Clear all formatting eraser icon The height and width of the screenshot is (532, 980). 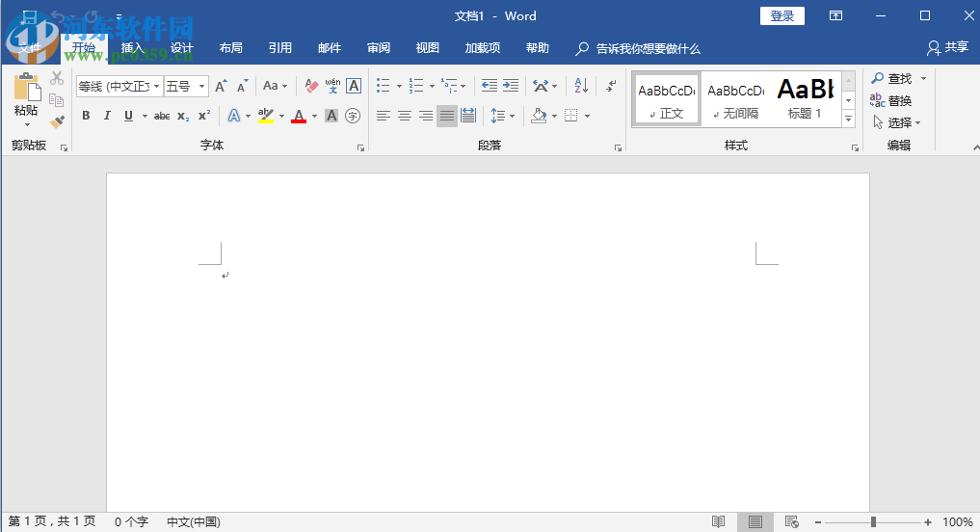[x=311, y=86]
